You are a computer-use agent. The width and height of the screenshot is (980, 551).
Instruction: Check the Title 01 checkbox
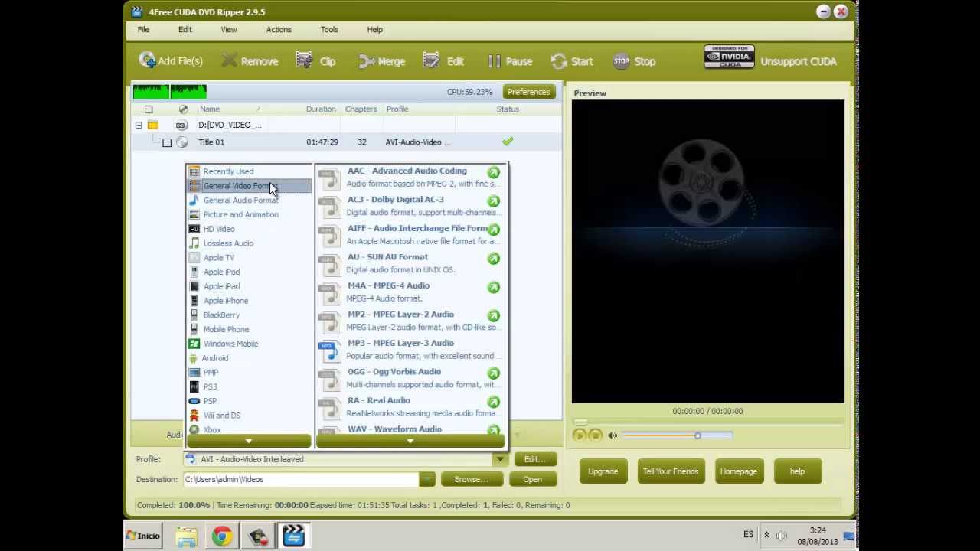[167, 142]
